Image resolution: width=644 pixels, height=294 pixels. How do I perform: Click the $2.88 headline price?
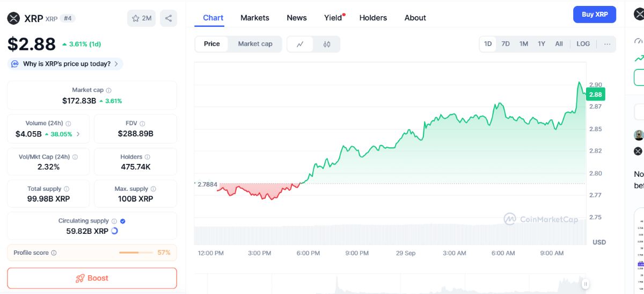32,44
